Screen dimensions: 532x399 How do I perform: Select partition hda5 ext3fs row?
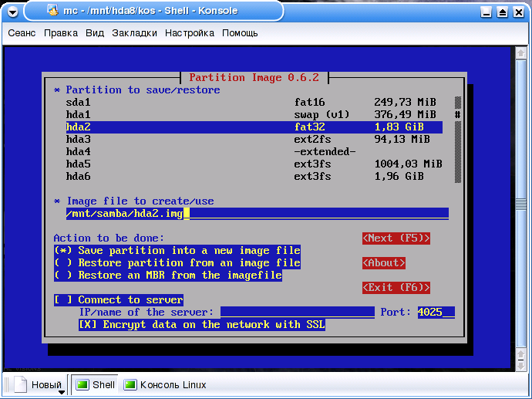click(254, 164)
